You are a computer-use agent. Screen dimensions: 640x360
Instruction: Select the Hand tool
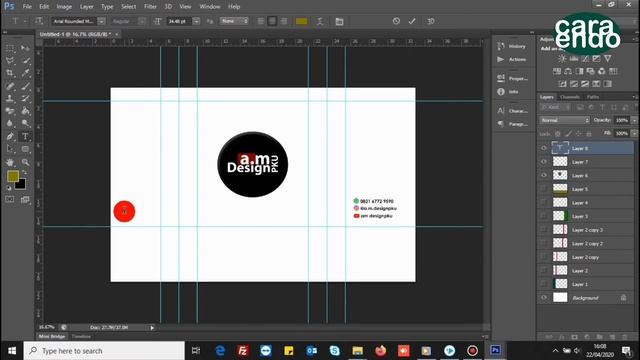point(10,162)
